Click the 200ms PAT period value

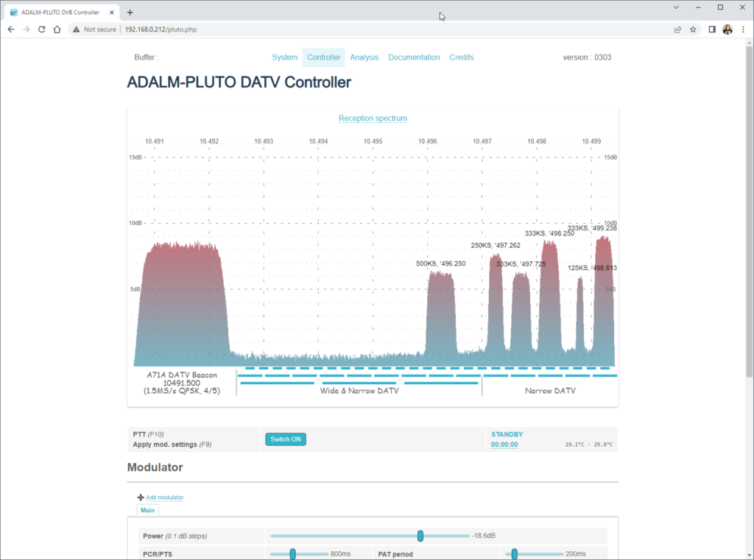[576, 554]
